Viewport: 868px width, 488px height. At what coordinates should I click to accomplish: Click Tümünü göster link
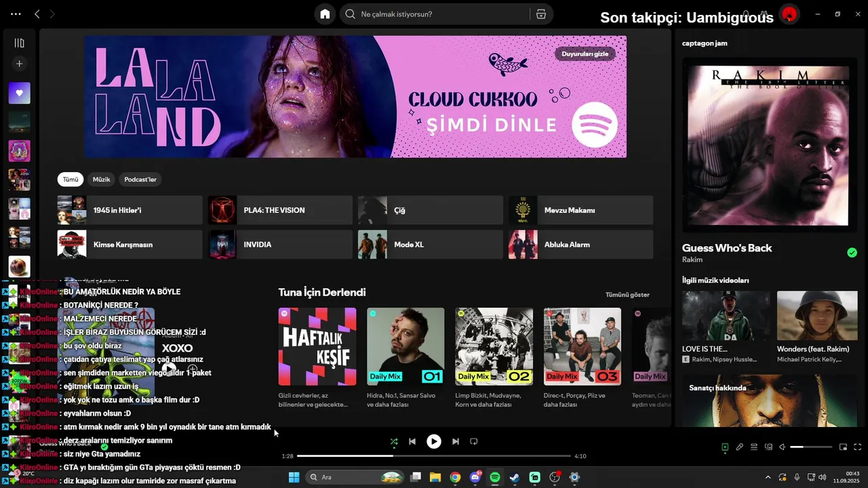[627, 295]
